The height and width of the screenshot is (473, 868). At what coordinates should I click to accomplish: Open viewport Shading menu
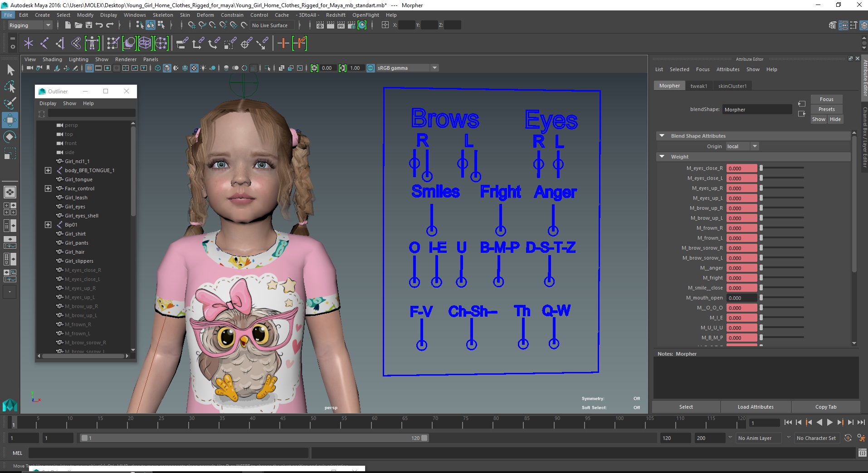click(52, 59)
